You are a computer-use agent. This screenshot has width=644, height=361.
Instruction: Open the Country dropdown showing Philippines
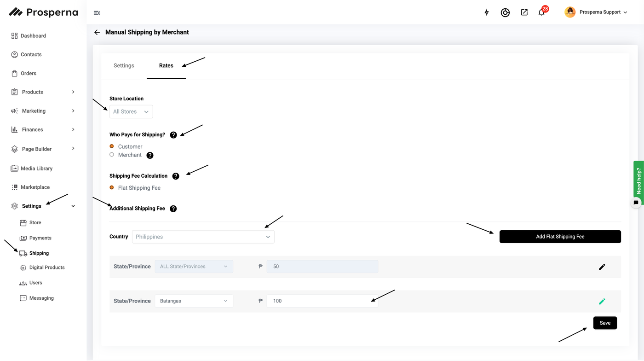203,237
